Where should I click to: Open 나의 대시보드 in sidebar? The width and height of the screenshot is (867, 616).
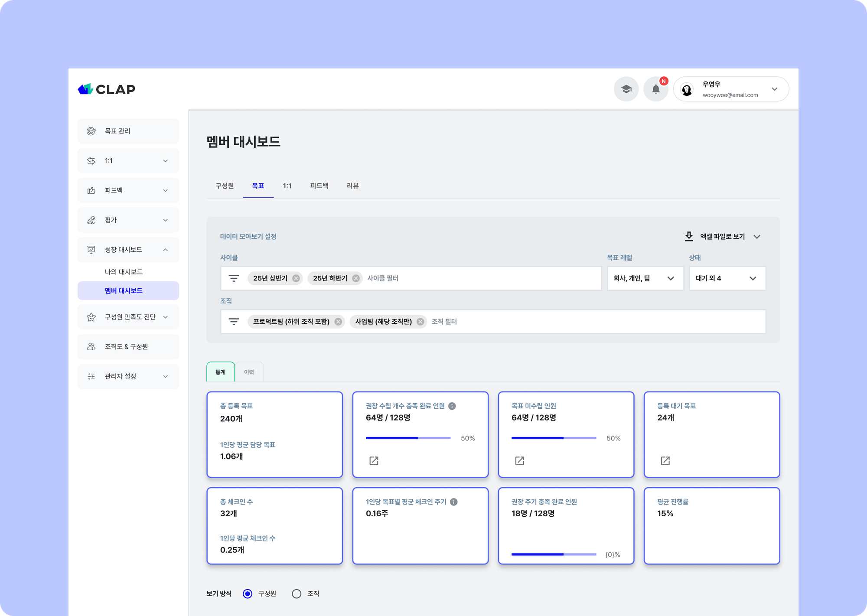[124, 272]
